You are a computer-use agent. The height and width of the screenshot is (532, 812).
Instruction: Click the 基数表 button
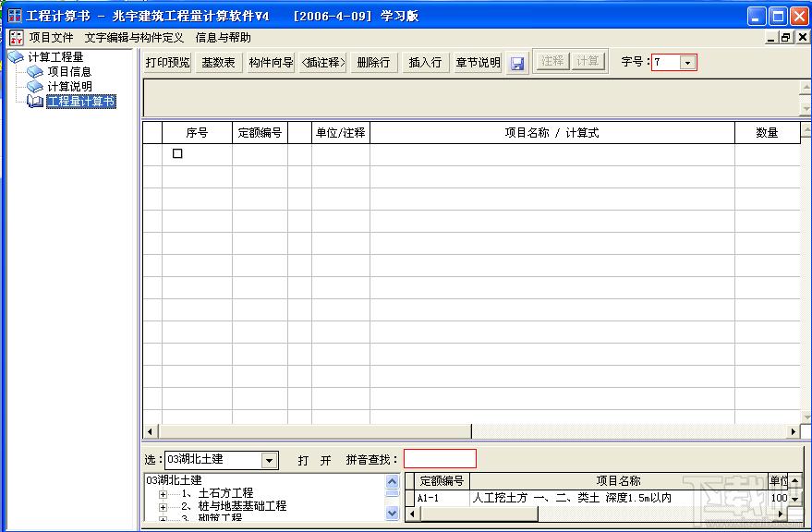coord(218,63)
